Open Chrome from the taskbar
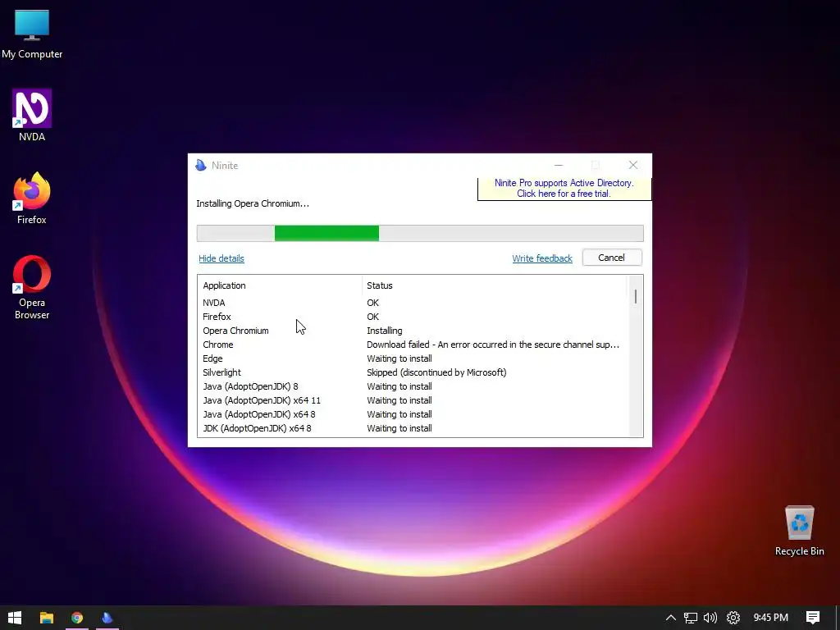Viewport: 840px width, 630px height. pos(77,618)
